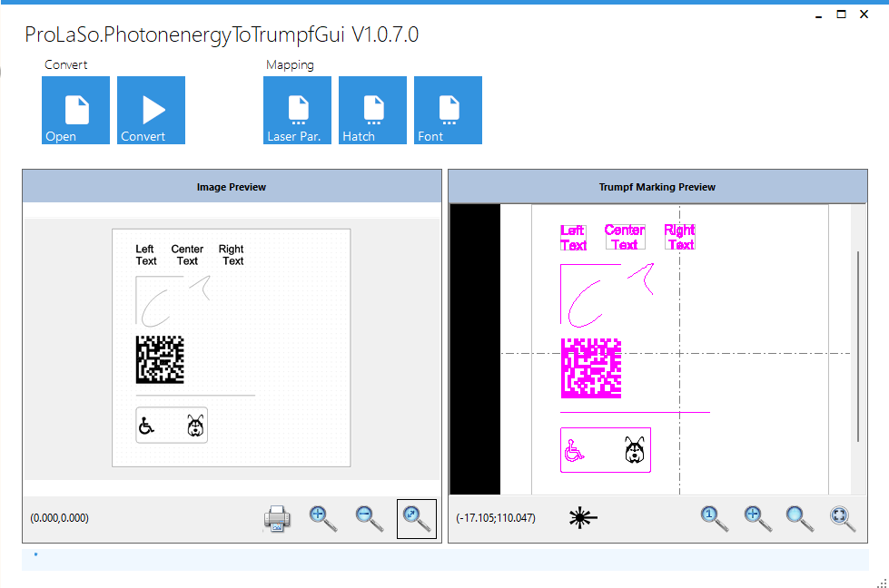
Task: Select the Trumpf Marking Preview header
Action: tap(657, 186)
